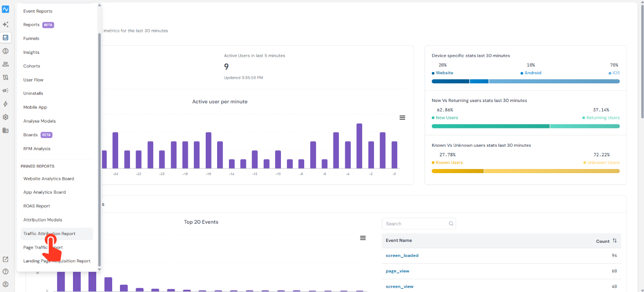Open the campaigns megaphone icon in sidebar
The height and width of the screenshot is (292, 644).
[x=5, y=91]
